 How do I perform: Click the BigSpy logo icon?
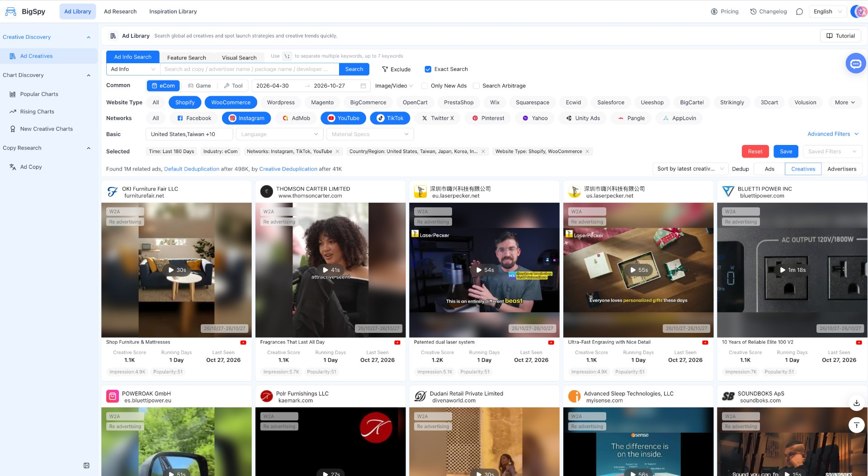click(x=10, y=11)
